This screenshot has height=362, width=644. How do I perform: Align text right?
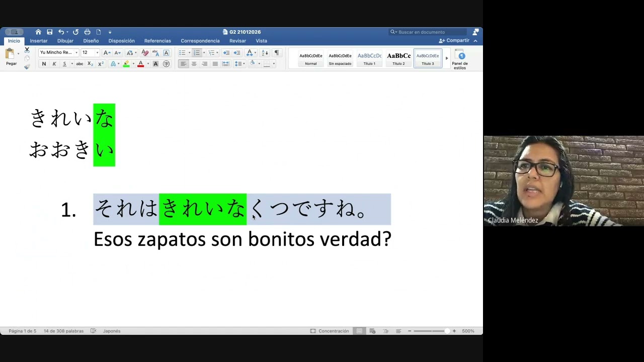pyautogui.click(x=204, y=64)
